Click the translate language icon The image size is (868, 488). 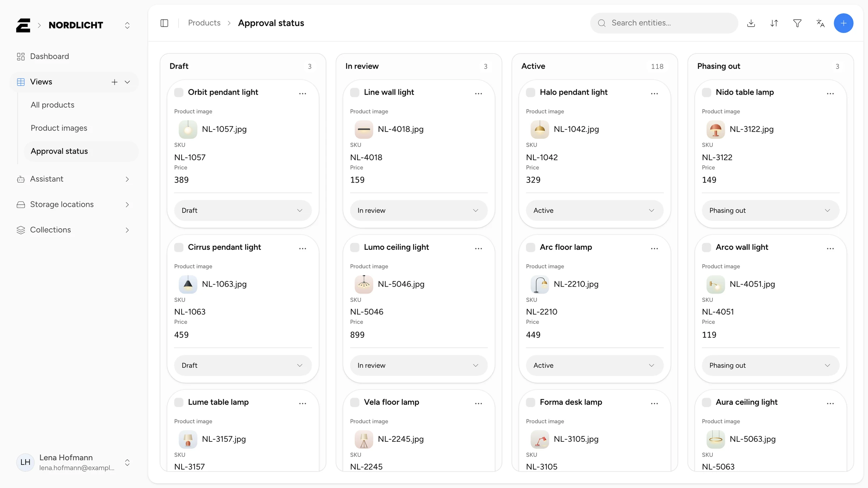tap(821, 23)
